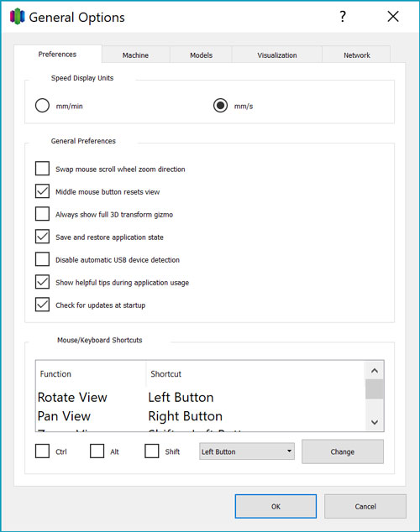Viewport: 420px width, 532px height.
Task: Open the Visualization tab
Action: [x=277, y=55]
